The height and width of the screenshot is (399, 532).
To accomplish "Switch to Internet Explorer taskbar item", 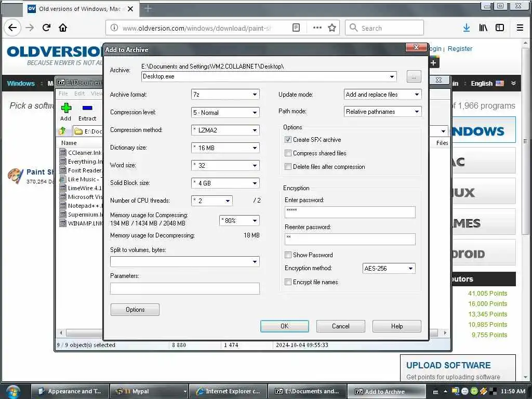I will (x=229, y=391).
